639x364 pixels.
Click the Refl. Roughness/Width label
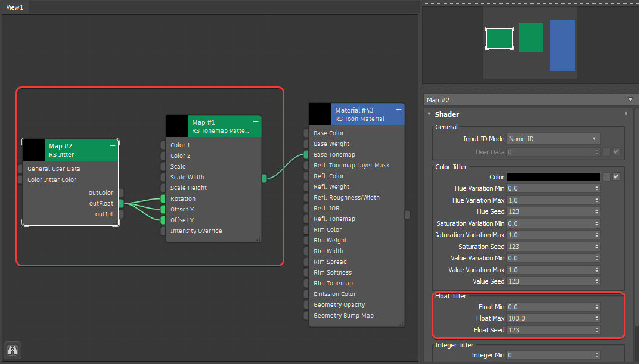pos(346,197)
